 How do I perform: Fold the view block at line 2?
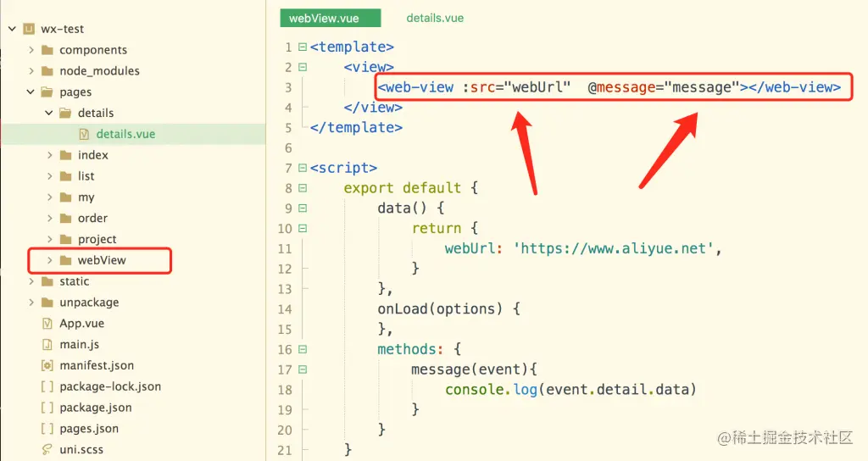tap(303, 67)
